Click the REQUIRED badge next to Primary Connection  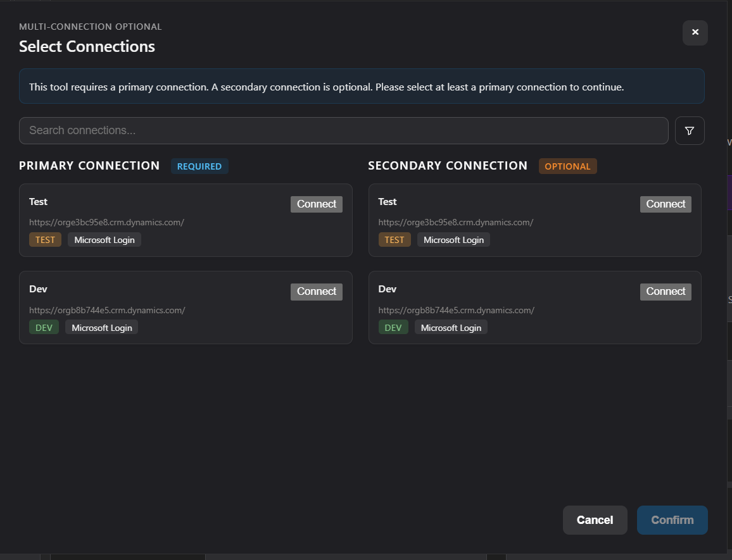pyautogui.click(x=199, y=166)
